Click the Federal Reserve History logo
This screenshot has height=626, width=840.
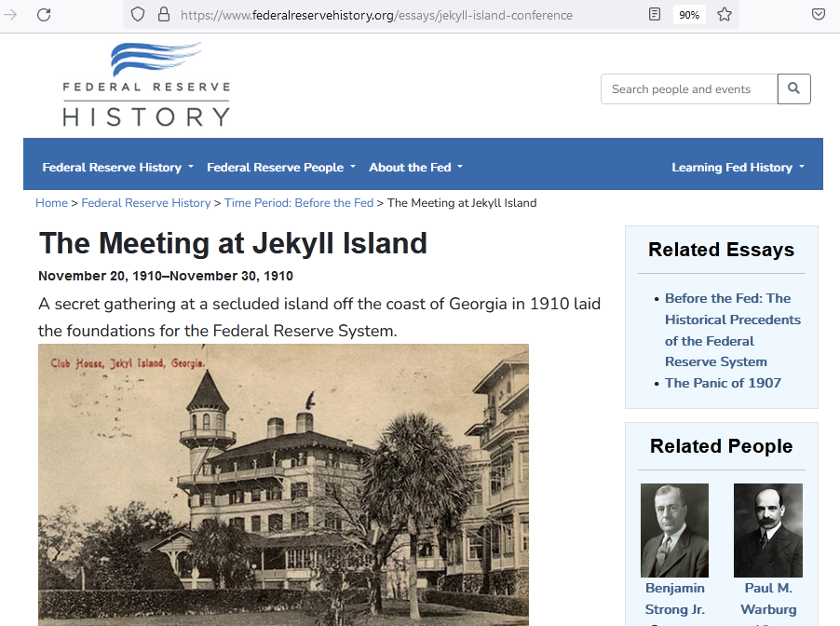click(146, 85)
